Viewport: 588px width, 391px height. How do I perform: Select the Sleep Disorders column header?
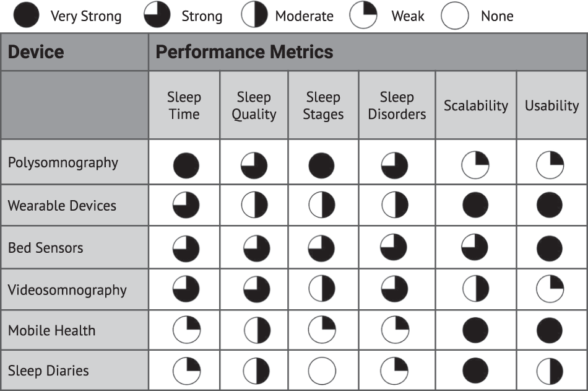(397, 105)
